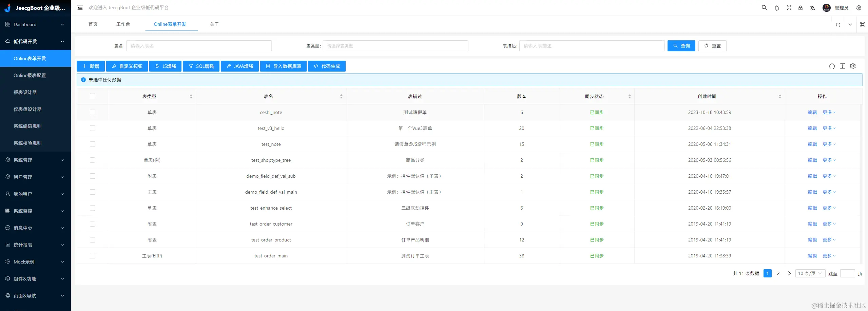Click the 编辑 link for test_note
Viewport: 868px width, 311px height.
(813, 144)
